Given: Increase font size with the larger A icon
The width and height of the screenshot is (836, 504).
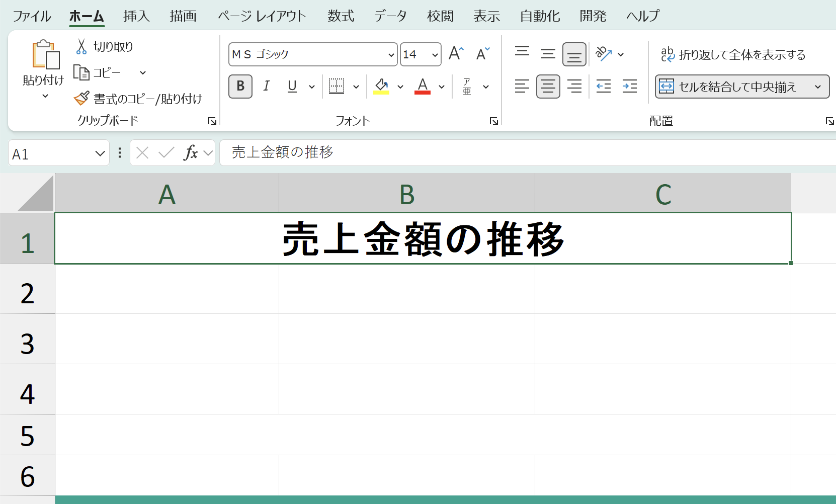Looking at the screenshot, I should pyautogui.click(x=456, y=53).
